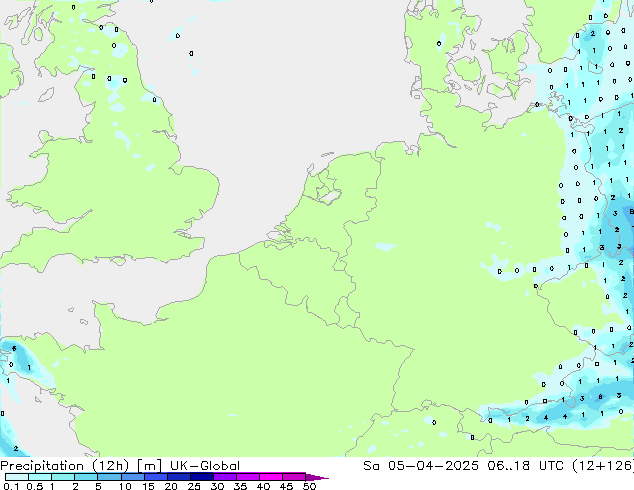This screenshot has height=490, width=634.
Task: Select the 2–5 precipitation legend swatch
Action: (x=86, y=477)
